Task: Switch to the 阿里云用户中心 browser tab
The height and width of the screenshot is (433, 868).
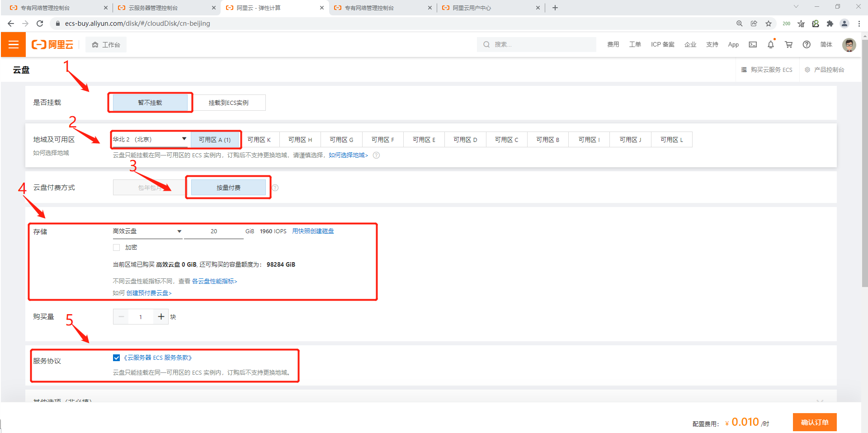Action: pyautogui.click(x=491, y=8)
